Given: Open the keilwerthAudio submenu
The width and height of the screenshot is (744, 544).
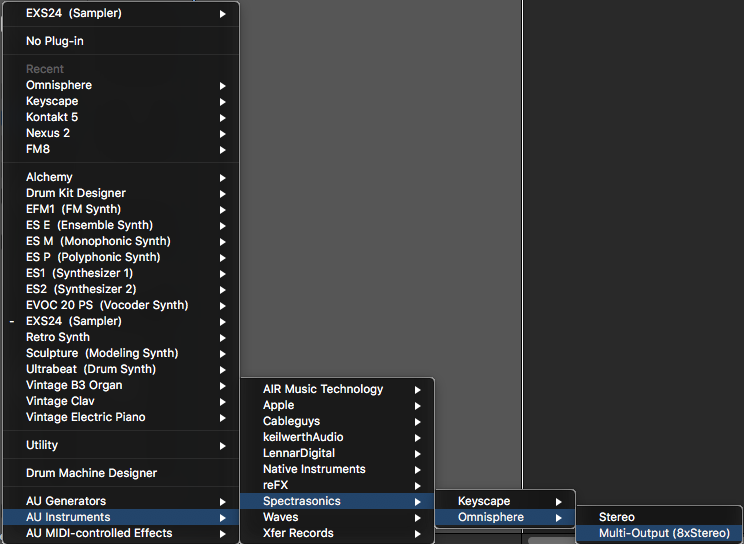Looking at the screenshot, I should click(337, 438).
